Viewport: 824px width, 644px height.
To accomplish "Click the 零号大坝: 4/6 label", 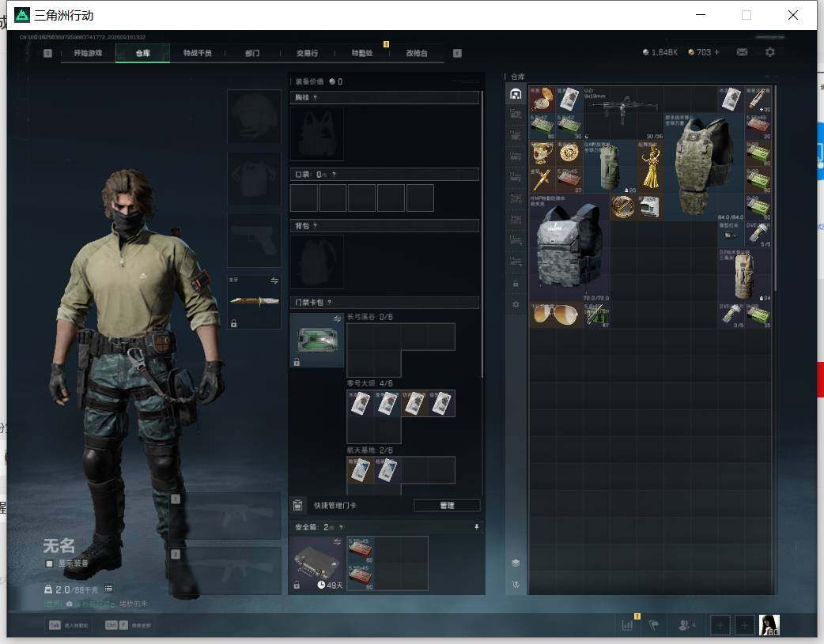I will 370,383.
